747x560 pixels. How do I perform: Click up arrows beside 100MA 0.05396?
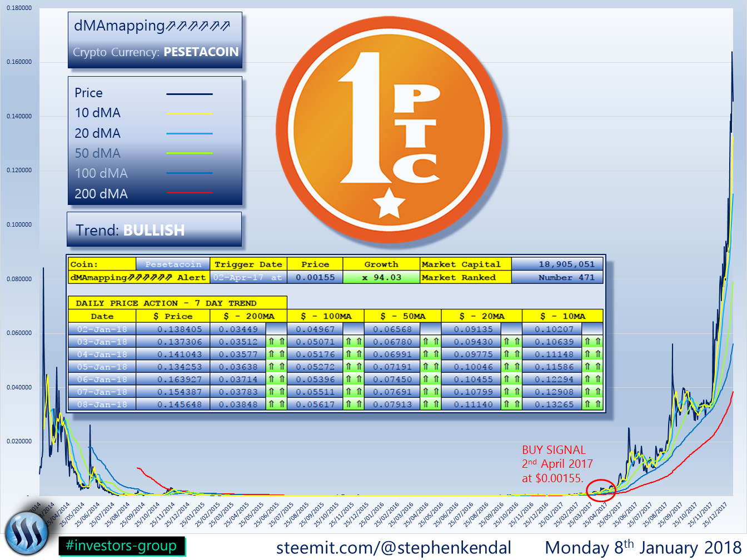tap(353, 379)
